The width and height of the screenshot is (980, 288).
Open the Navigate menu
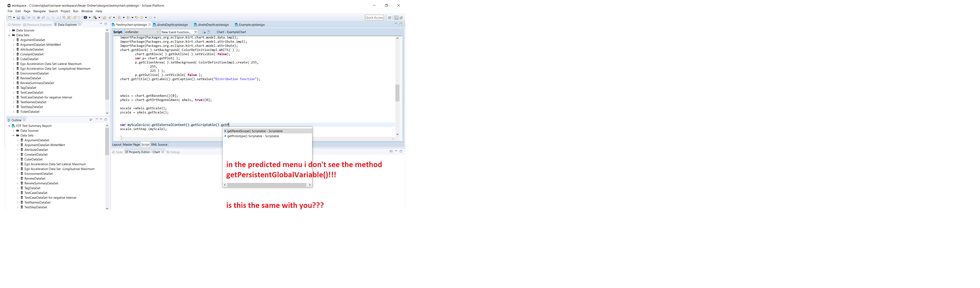(x=39, y=11)
